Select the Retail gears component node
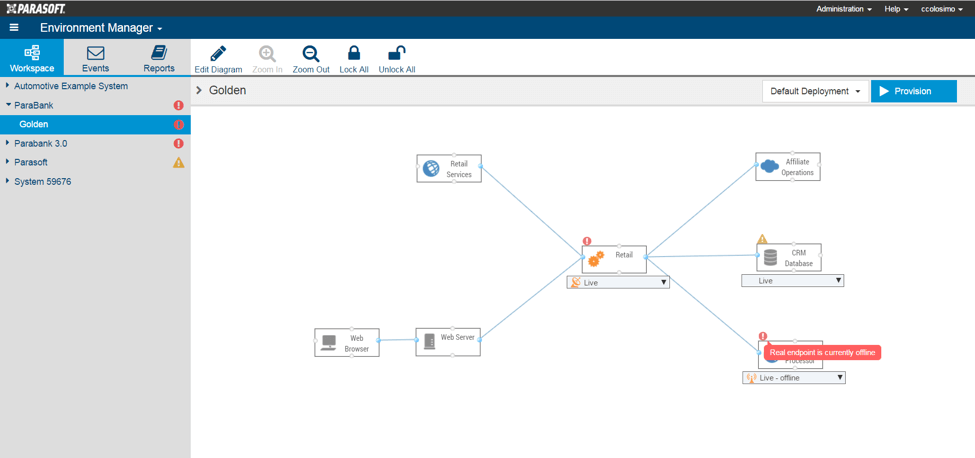975x458 pixels. point(614,259)
